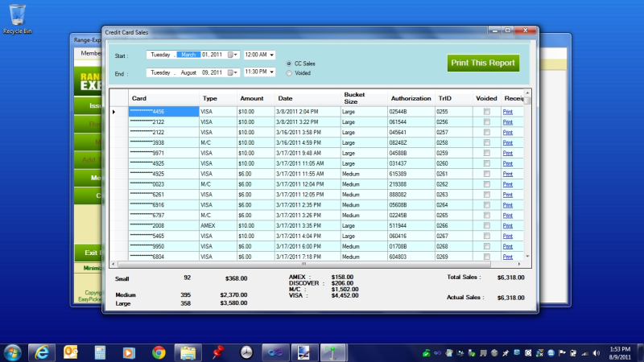Launch Internet Explorer from the taskbar
Image resolution: width=644 pixels, height=362 pixels.
point(42,352)
